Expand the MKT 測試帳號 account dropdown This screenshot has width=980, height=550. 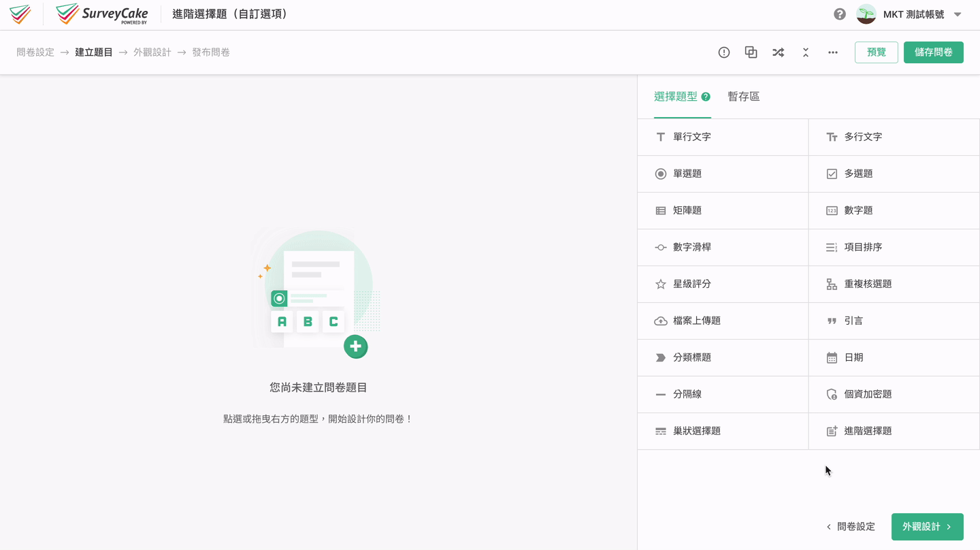[x=958, y=14]
